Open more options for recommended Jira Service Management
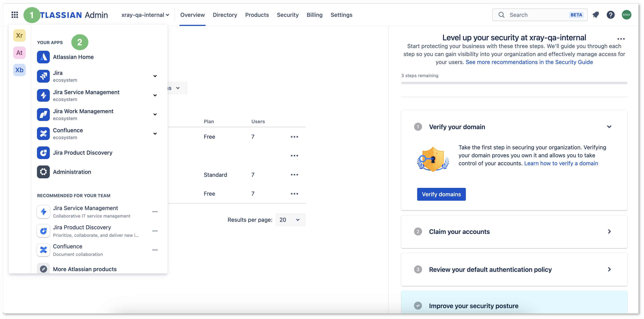Viewport: 644px width, 319px height. pos(155,212)
